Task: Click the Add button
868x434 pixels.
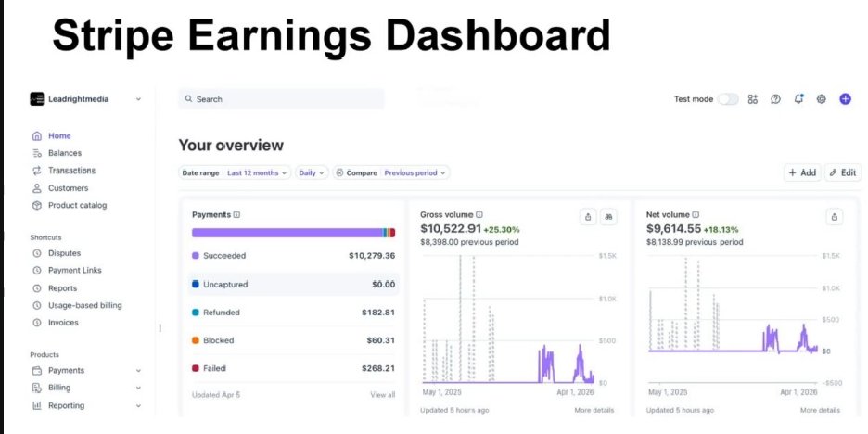Action: (803, 172)
